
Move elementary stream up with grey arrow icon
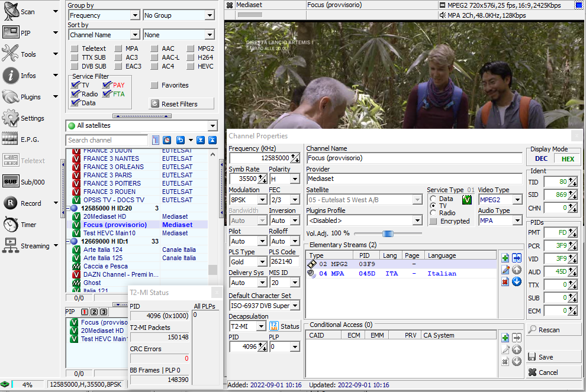pos(517,270)
